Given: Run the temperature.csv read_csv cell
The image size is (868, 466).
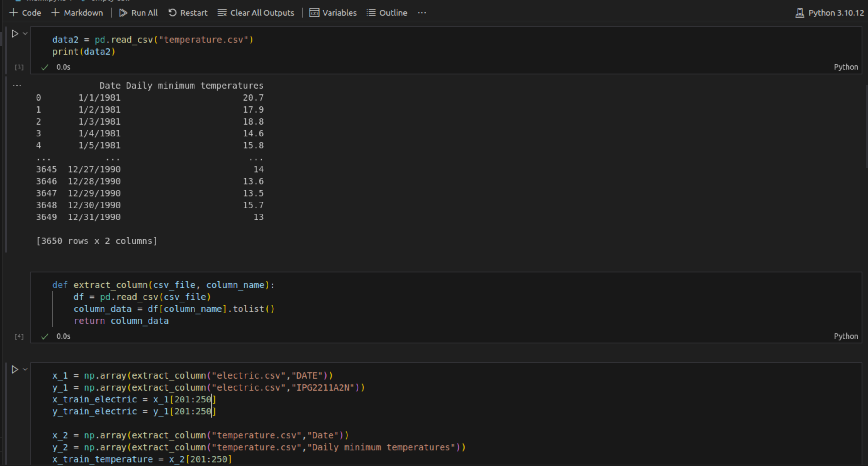Looking at the screenshot, I should (14, 34).
